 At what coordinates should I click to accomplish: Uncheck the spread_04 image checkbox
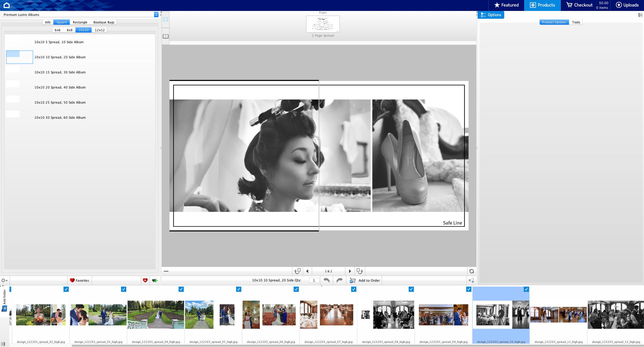(181, 289)
